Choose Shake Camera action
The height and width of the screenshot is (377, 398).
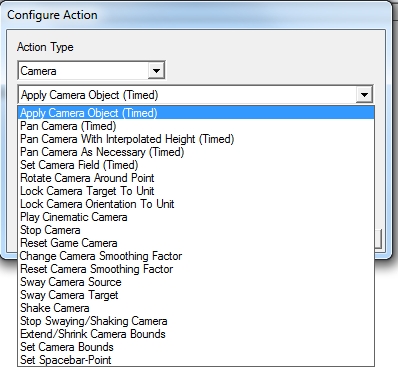click(x=196, y=308)
